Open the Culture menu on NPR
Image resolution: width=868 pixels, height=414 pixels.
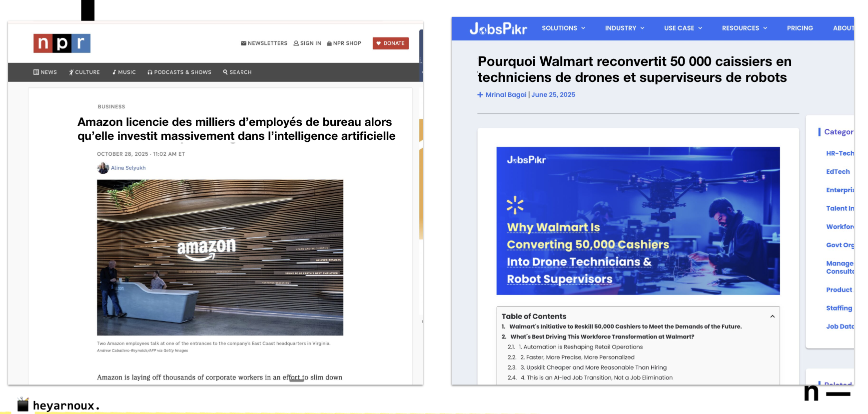[84, 72]
